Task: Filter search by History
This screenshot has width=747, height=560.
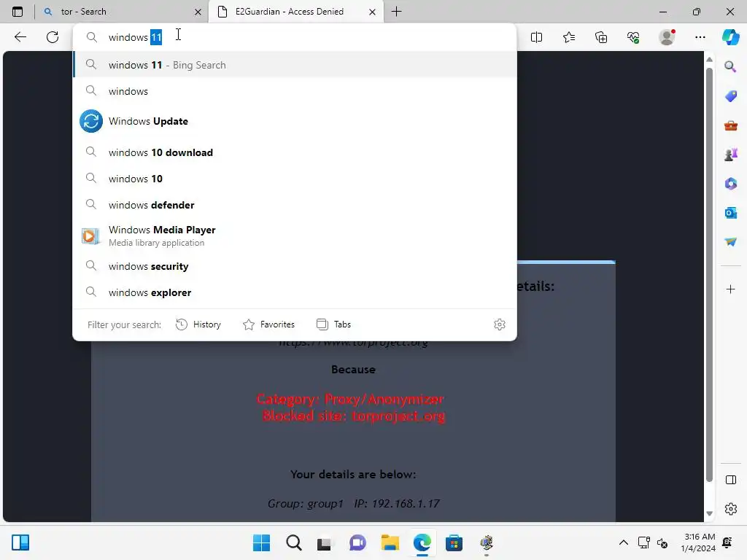Action: [198, 324]
